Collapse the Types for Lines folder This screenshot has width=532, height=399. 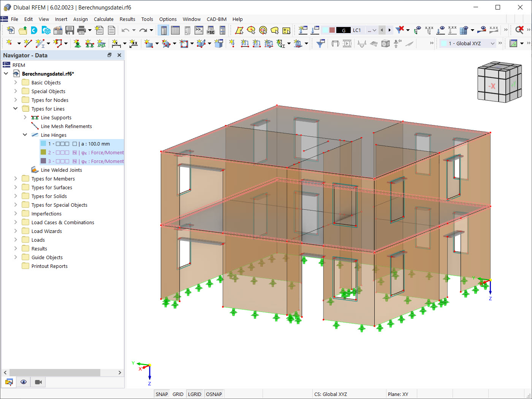[16, 109]
